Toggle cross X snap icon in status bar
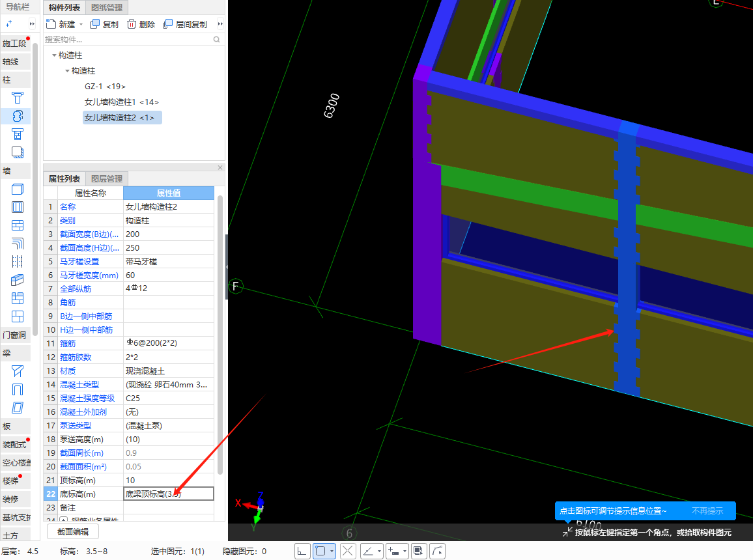 [348, 551]
